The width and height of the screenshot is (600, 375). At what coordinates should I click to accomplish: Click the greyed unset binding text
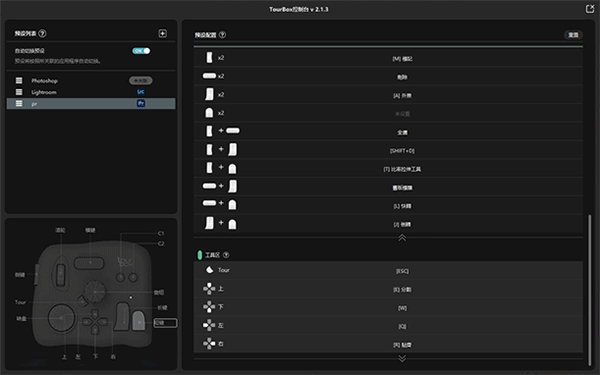[403, 114]
